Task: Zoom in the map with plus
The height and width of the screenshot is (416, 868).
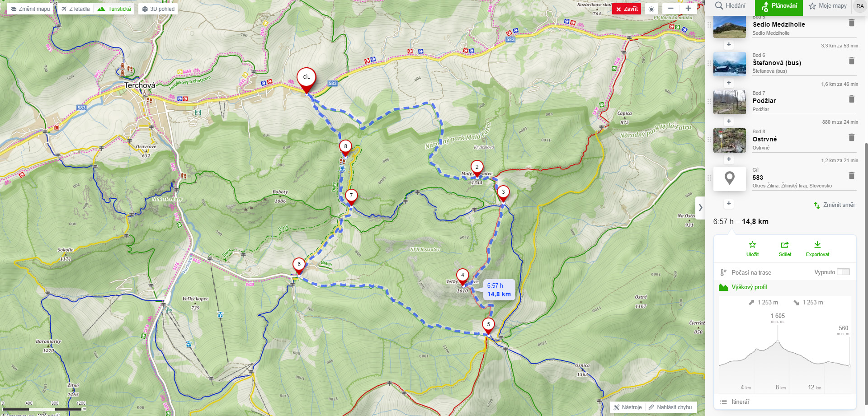Action: pyautogui.click(x=688, y=9)
